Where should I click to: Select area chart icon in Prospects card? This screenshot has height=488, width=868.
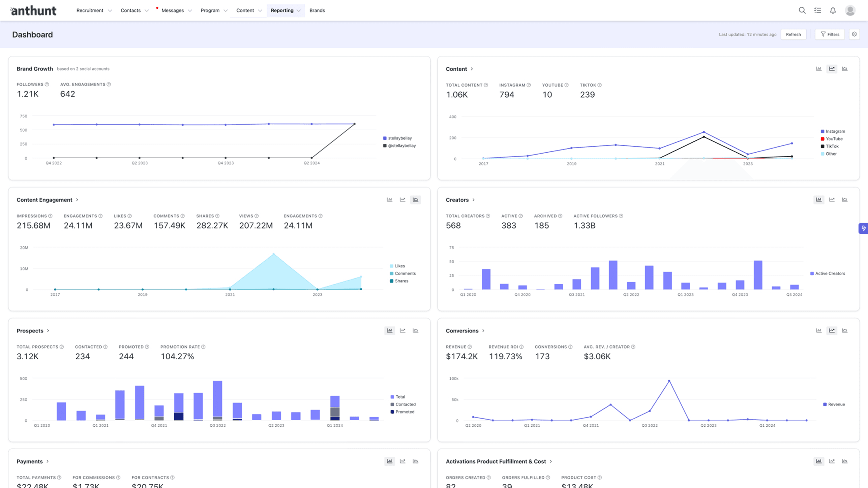(x=415, y=331)
